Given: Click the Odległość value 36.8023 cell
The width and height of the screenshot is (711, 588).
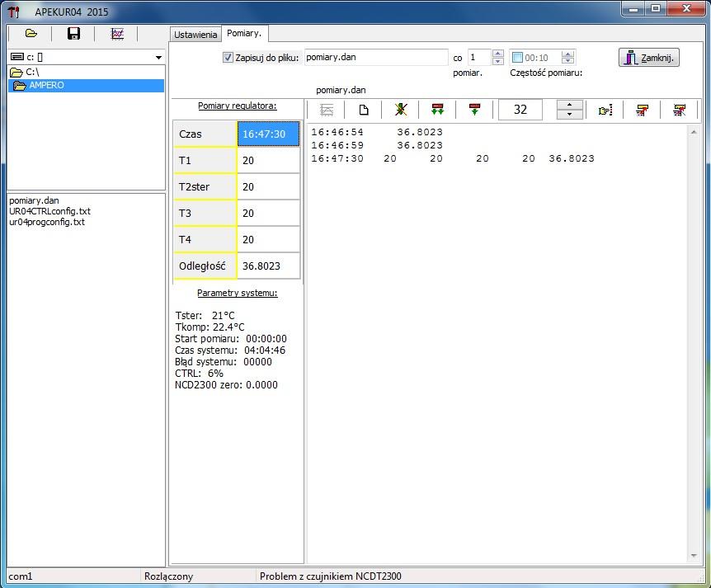Looking at the screenshot, I should pos(268,266).
